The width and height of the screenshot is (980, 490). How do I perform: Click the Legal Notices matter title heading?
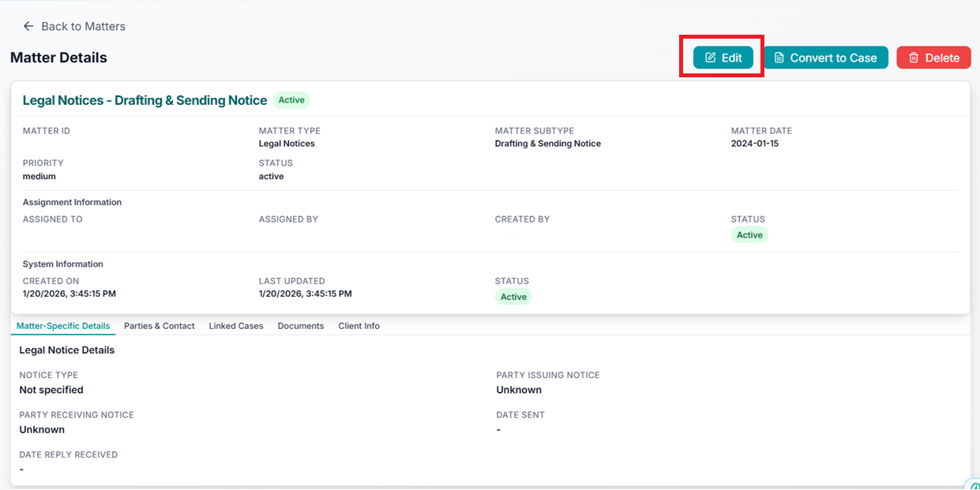145,100
